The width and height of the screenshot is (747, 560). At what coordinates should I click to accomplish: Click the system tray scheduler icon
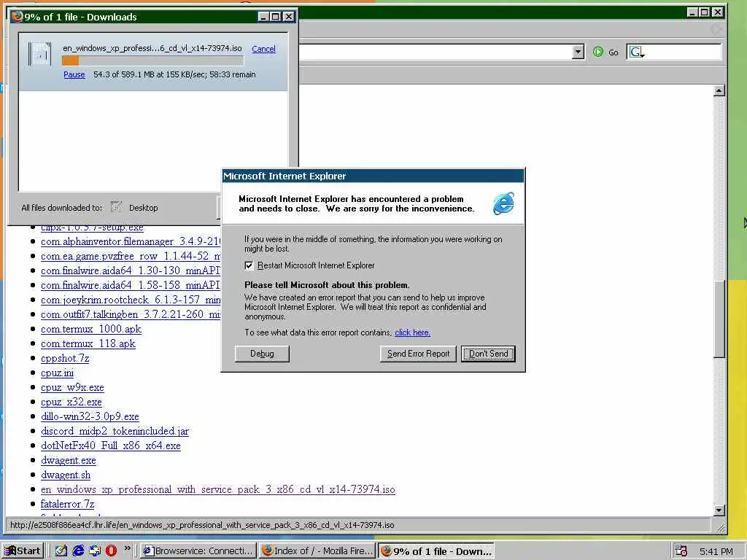[681, 551]
